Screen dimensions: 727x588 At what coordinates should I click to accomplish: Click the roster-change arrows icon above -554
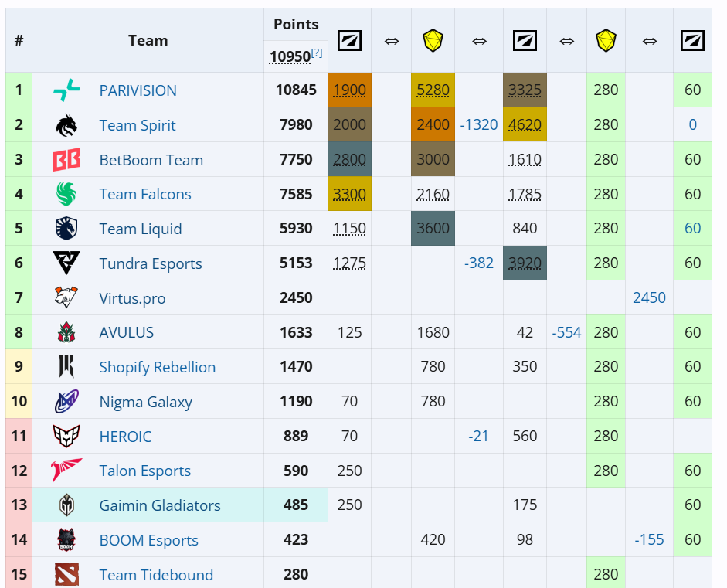point(566,41)
